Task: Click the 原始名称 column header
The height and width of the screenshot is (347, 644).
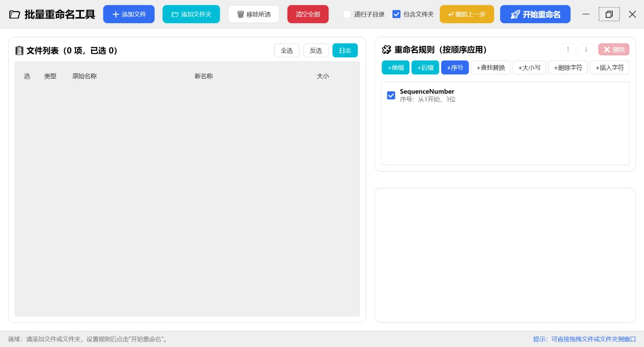Action: pyautogui.click(x=84, y=76)
